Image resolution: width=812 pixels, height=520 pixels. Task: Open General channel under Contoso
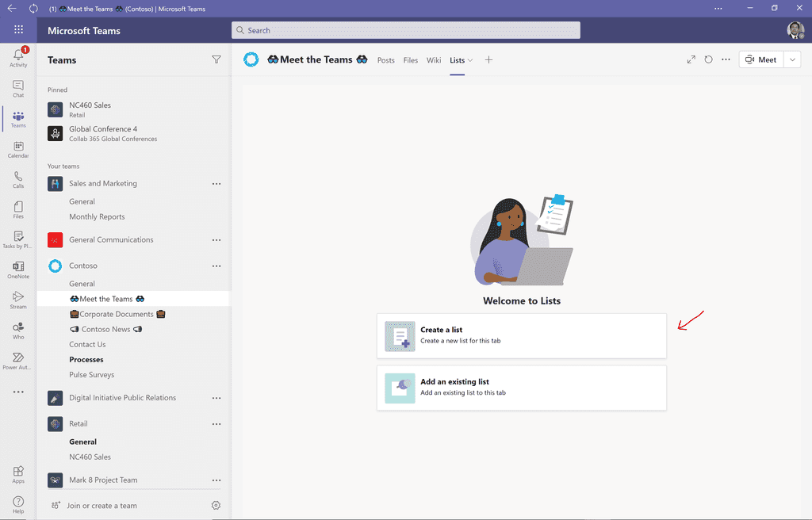(82, 284)
